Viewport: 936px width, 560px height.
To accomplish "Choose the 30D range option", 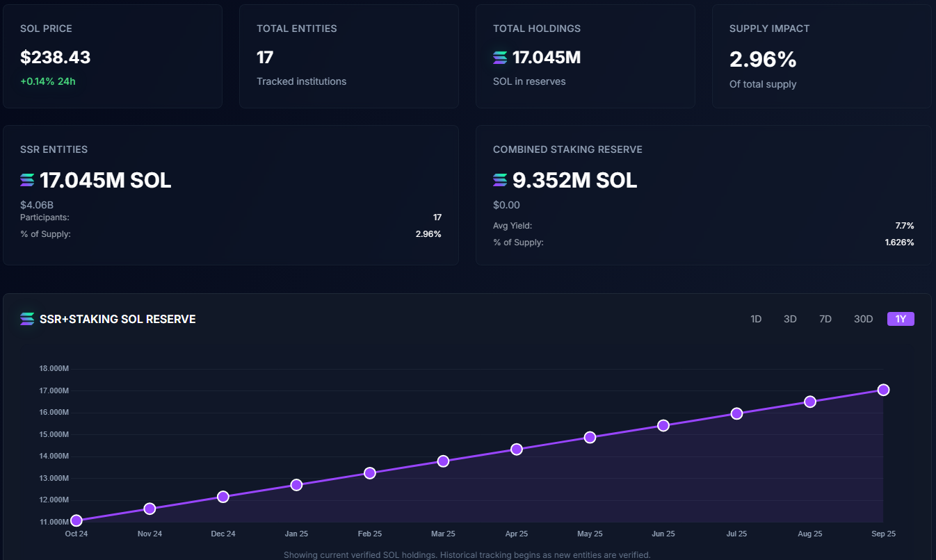I will pos(863,319).
